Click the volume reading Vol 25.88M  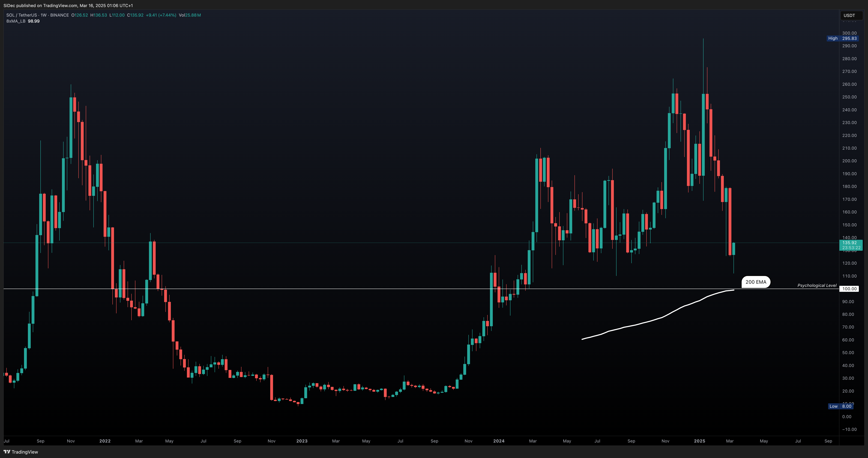pos(190,15)
